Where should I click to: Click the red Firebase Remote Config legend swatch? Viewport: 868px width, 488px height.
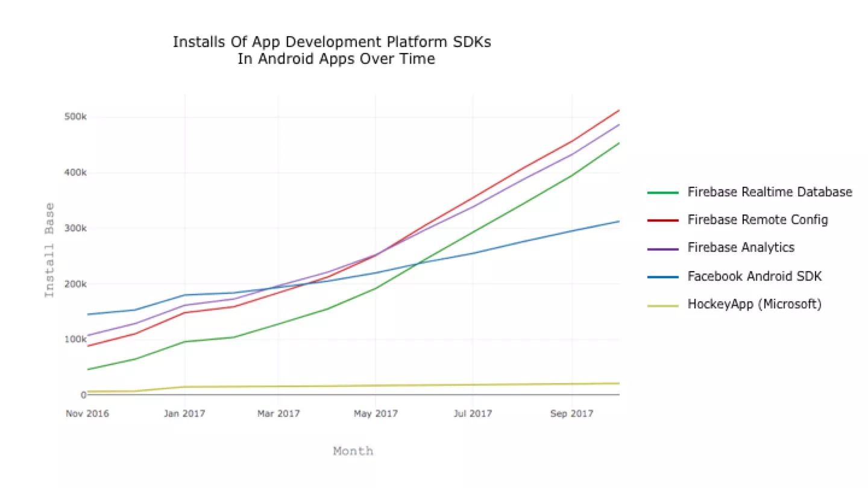(x=663, y=221)
